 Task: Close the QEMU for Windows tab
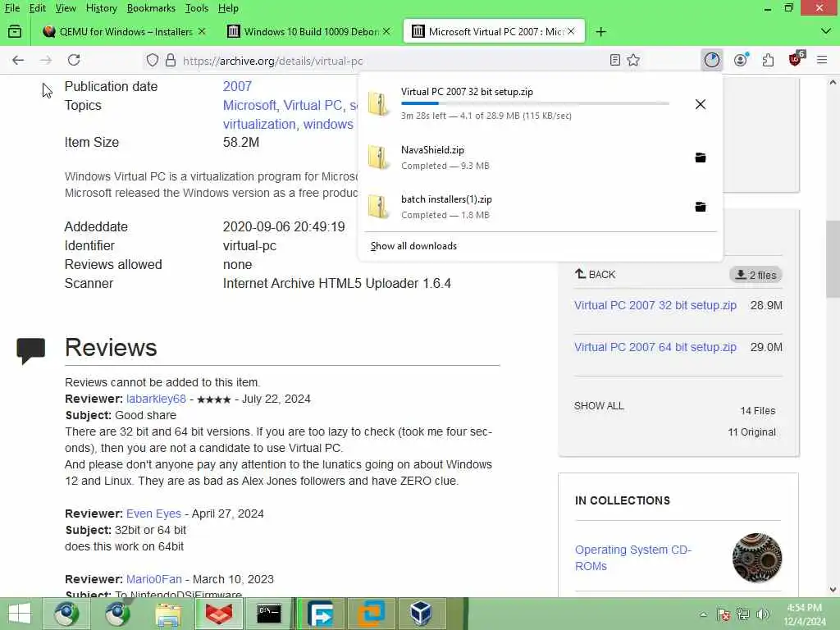coord(202,32)
